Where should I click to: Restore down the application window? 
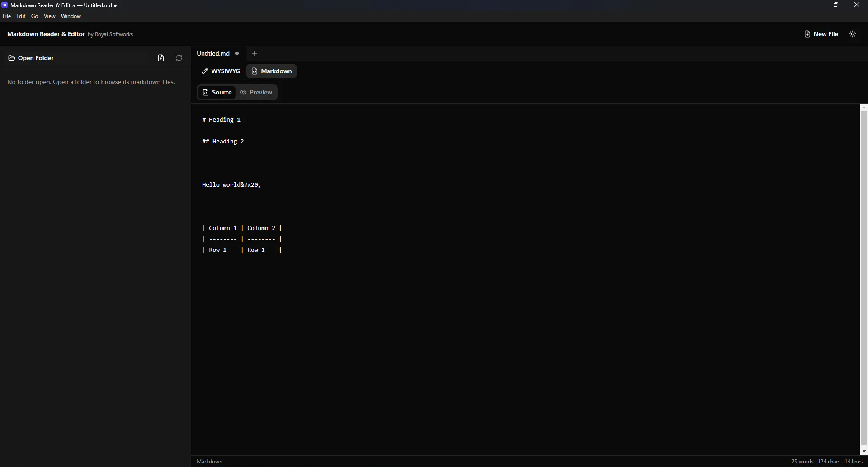[x=836, y=5]
